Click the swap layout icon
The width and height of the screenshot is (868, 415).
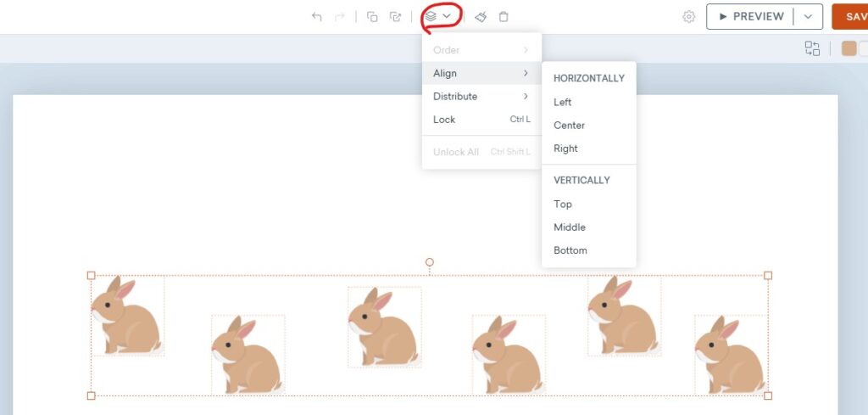(x=812, y=48)
